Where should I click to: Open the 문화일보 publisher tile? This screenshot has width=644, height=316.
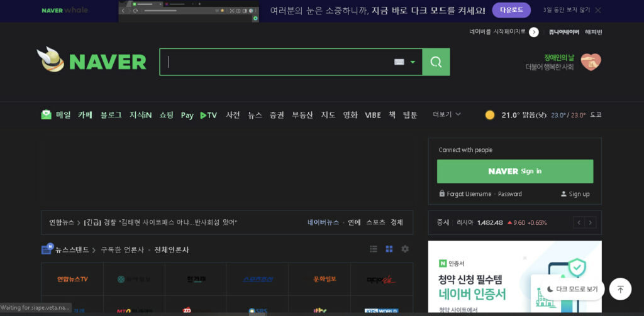click(x=319, y=279)
